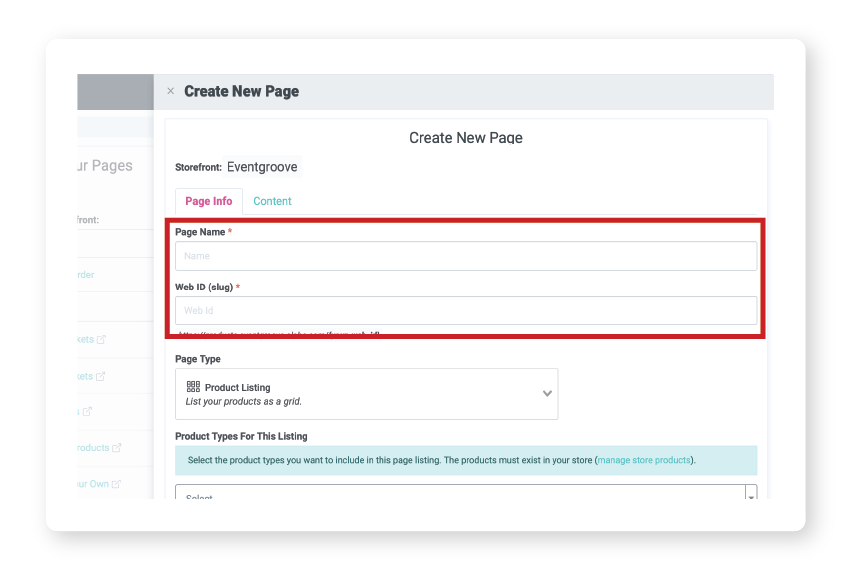
Task: Click inside the Web Id input field
Action: [x=465, y=310]
